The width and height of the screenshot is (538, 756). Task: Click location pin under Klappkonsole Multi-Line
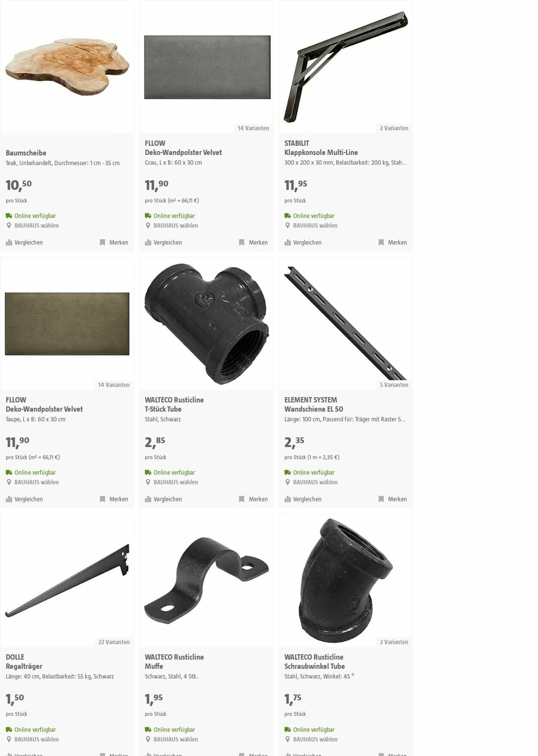coord(288,225)
